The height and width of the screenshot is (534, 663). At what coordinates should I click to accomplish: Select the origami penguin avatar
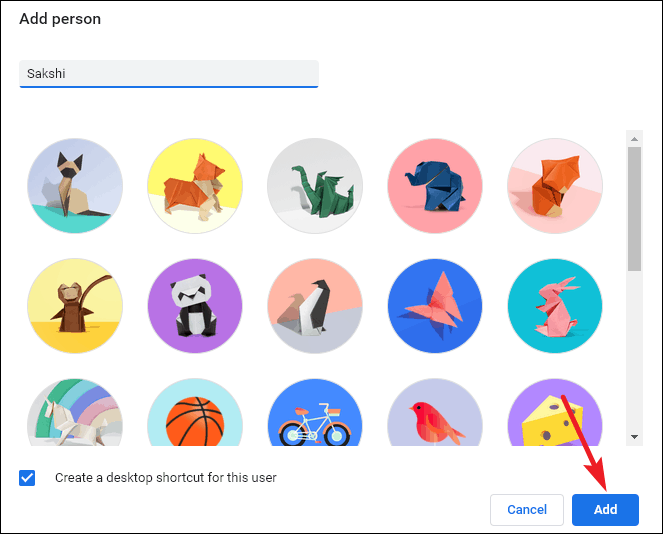[315, 306]
